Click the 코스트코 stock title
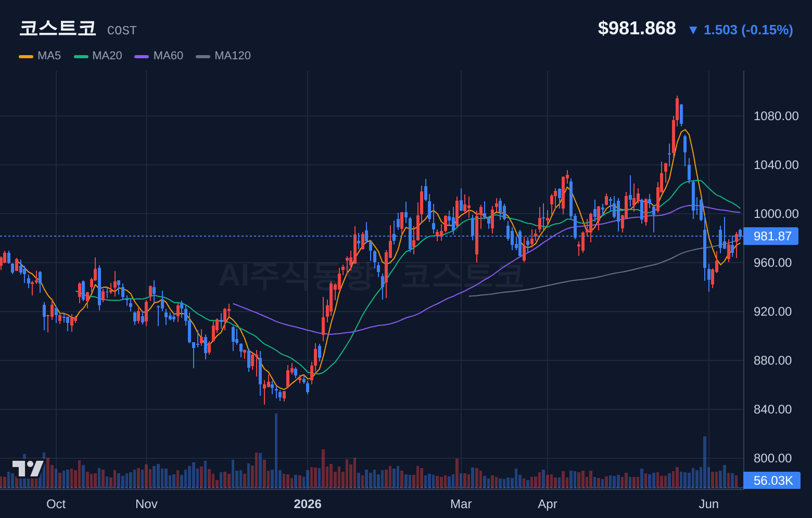Screen dimensions: 812x518 [x=58, y=28]
